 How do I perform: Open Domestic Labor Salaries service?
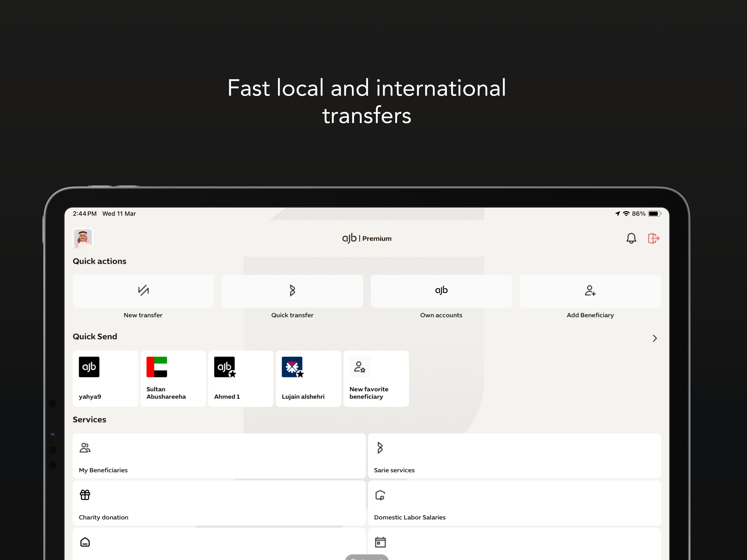[514, 503]
